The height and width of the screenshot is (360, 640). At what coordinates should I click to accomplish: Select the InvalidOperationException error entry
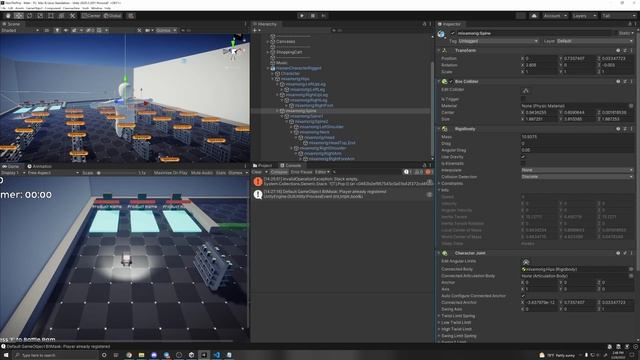342,182
